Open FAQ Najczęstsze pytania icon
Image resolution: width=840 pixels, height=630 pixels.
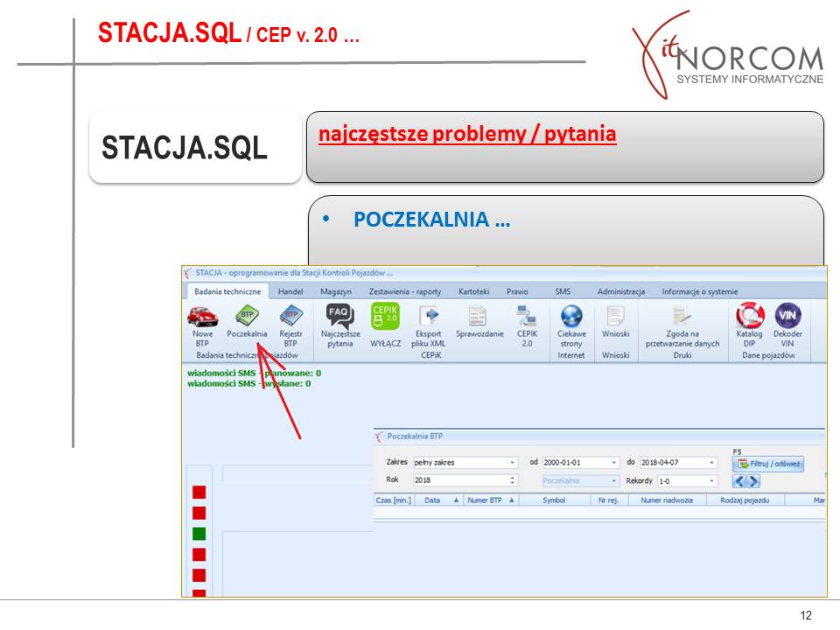pyautogui.click(x=339, y=315)
